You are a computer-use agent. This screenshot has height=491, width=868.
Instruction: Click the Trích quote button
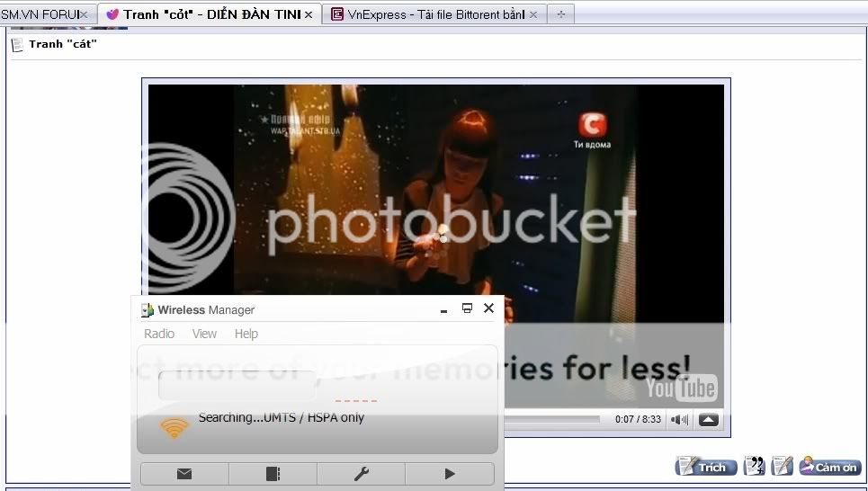(x=706, y=467)
